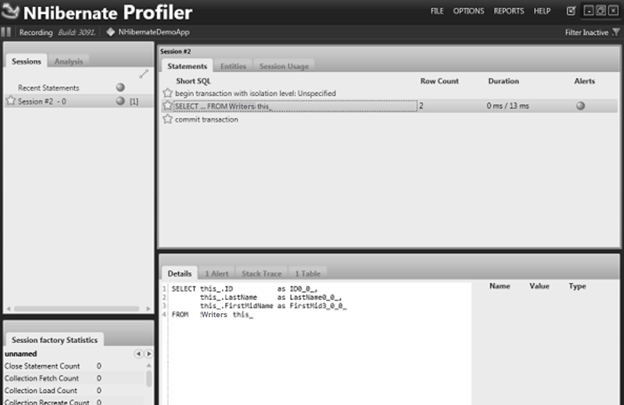The image size is (624, 405).
Task: Click the edit note icon near Help
Action: pyautogui.click(x=571, y=11)
